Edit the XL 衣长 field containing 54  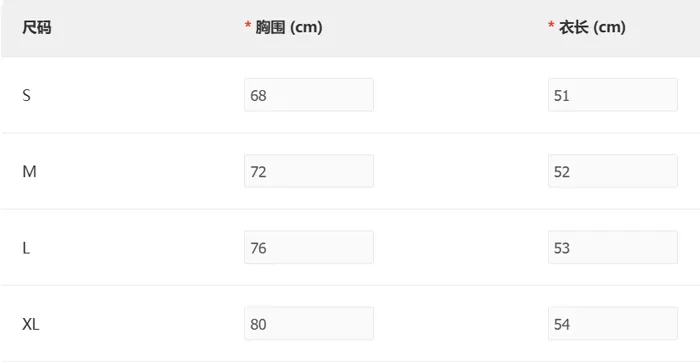(613, 324)
